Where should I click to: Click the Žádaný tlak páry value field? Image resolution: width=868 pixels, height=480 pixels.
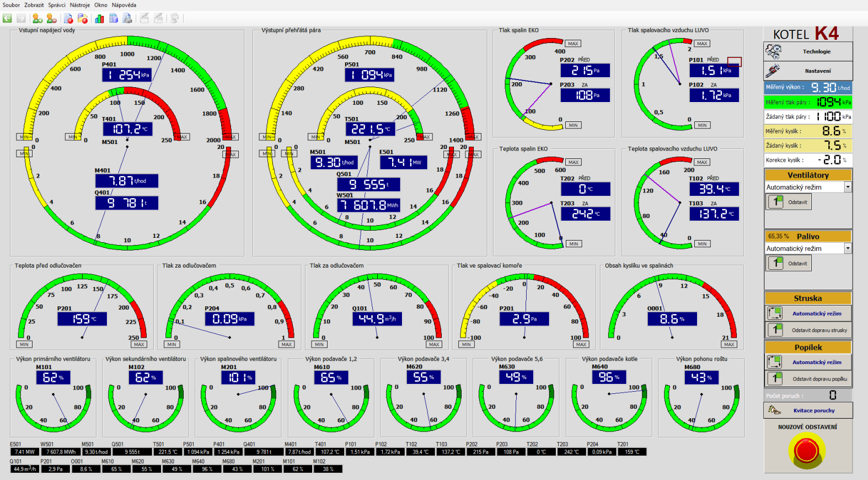click(x=832, y=116)
